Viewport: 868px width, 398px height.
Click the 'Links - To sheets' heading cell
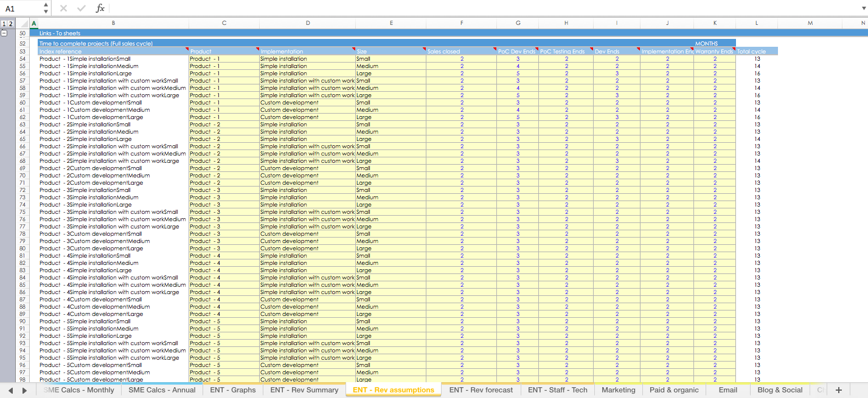[x=60, y=33]
